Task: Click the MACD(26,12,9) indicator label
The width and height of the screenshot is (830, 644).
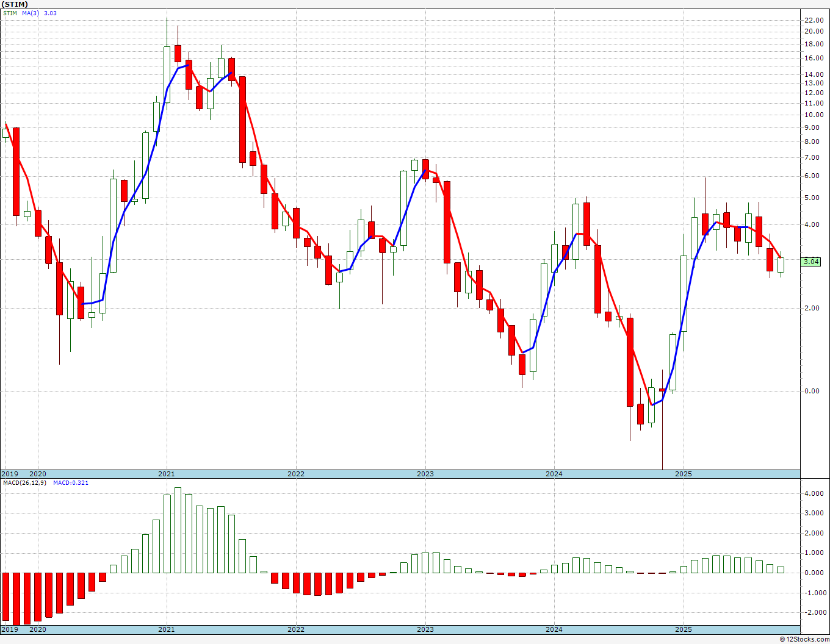Action: (x=24, y=483)
